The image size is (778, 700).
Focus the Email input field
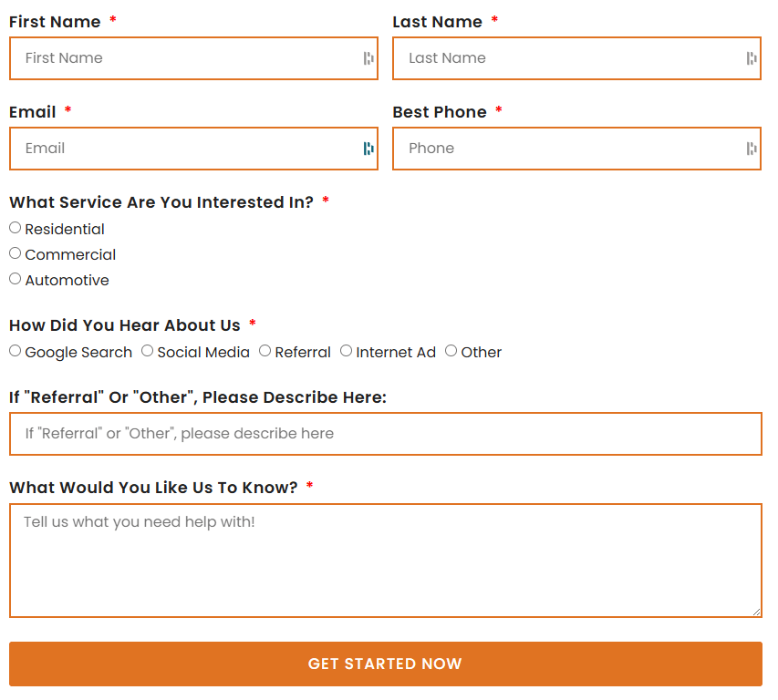(x=182, y=149)
